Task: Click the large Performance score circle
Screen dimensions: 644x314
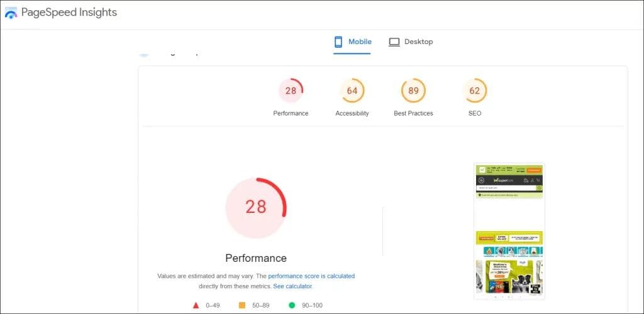Action: point(256,208)
